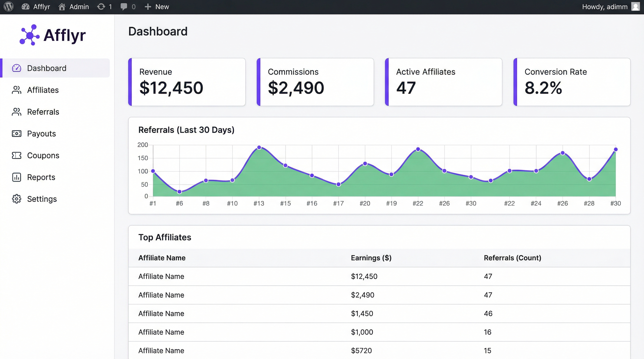Click the Conversion Rate 8.2% card
644x359 pixels.
572,82
